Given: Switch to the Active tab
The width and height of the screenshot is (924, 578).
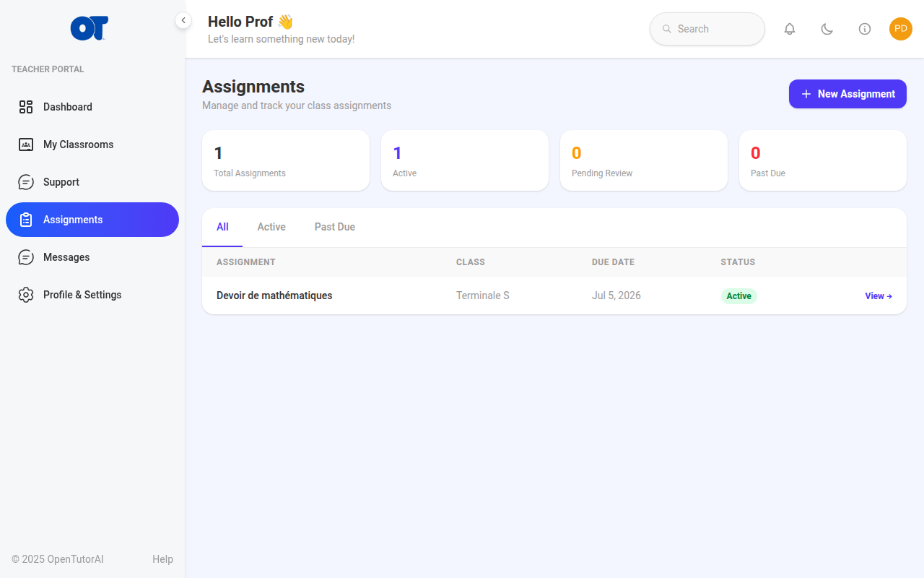Looking at the screenshot, I should pyautogui.click(x=271, y=227).
